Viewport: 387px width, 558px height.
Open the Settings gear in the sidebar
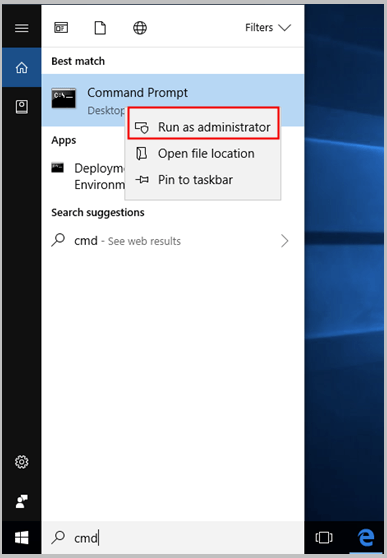click(x=22, y=462)
